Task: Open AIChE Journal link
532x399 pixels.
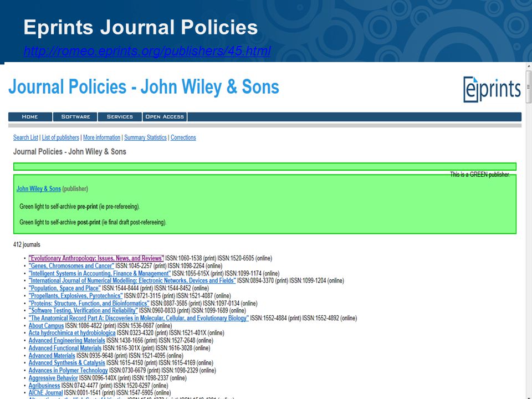Action: point(46,392)
